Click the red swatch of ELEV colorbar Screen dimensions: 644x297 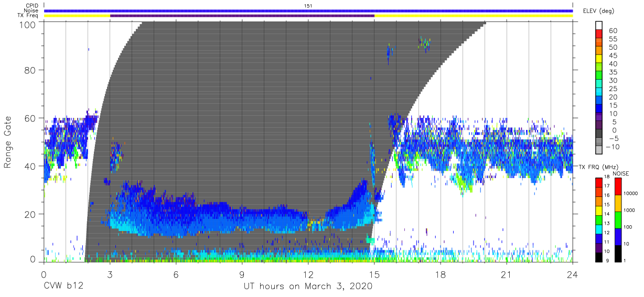point(600,35)
